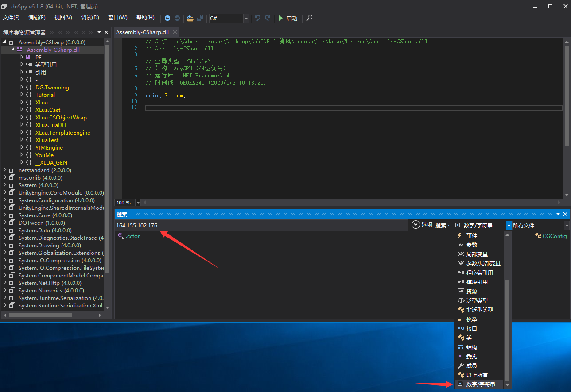571x392 pixels.
Task: Select 数字/字符串 from dropdown list
Action: [481, 384]
